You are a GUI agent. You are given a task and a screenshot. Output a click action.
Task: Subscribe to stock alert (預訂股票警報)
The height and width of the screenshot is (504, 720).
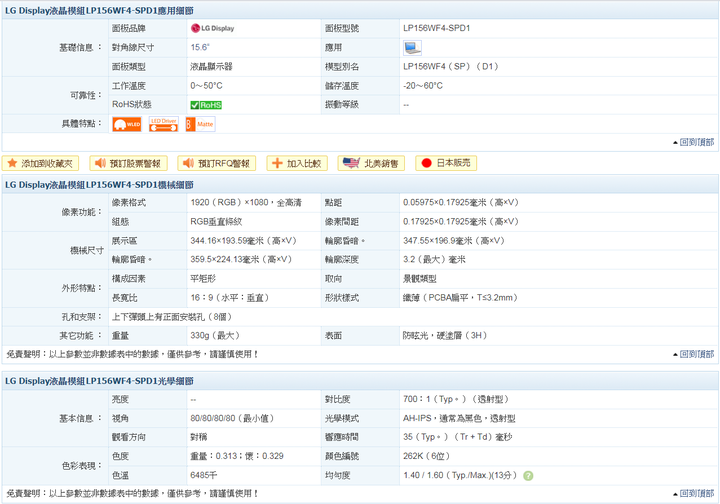click(128, 163)
